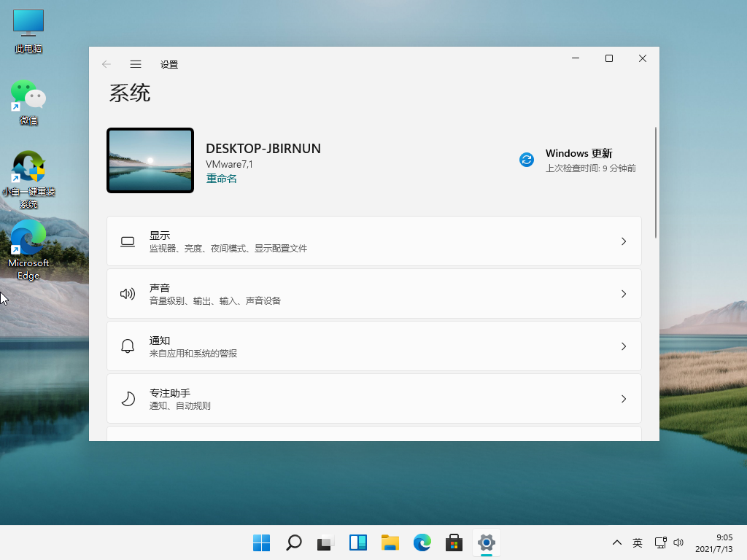
Task: Click the desktop wallpaper device thumbnail
Action: (150, 160)
